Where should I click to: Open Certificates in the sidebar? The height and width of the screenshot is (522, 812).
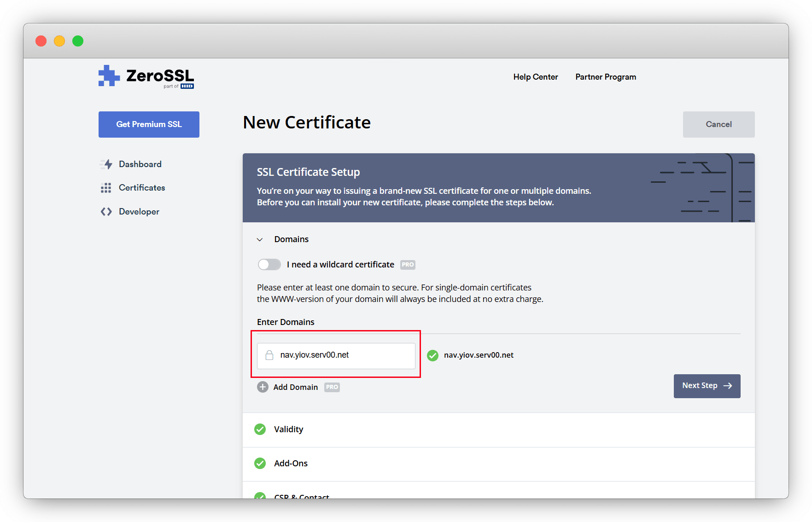click(x=142, y=188)
